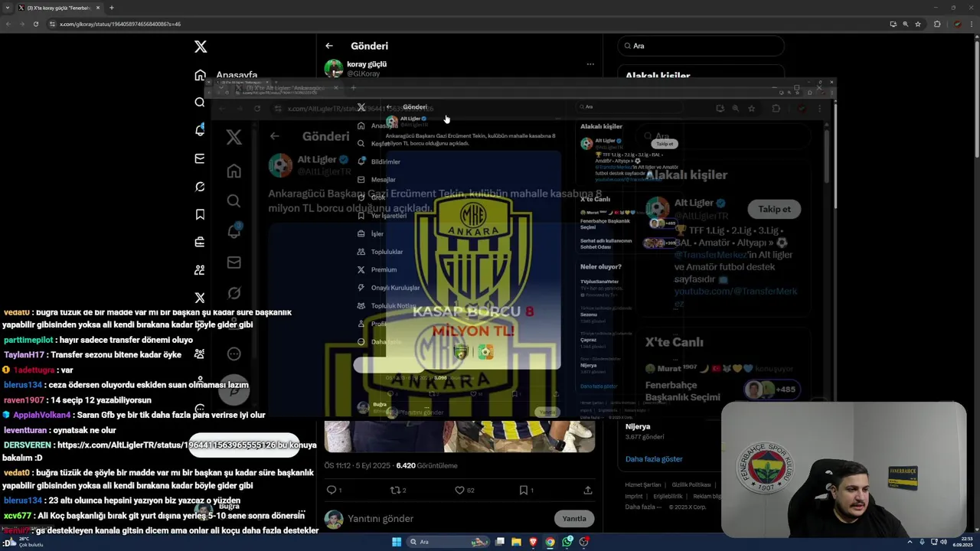Click the browser zoom magnifier icon
This screenshot has height=551, width=980.
pos(905,24)
